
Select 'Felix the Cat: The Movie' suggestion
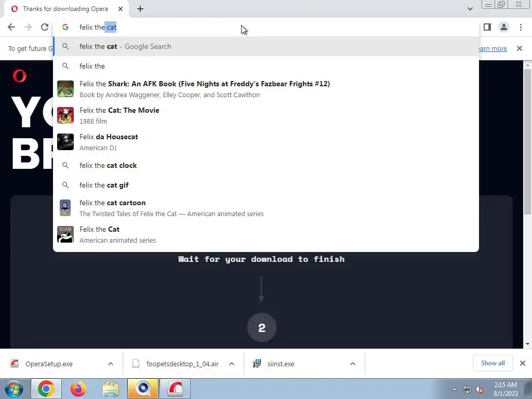266,115
